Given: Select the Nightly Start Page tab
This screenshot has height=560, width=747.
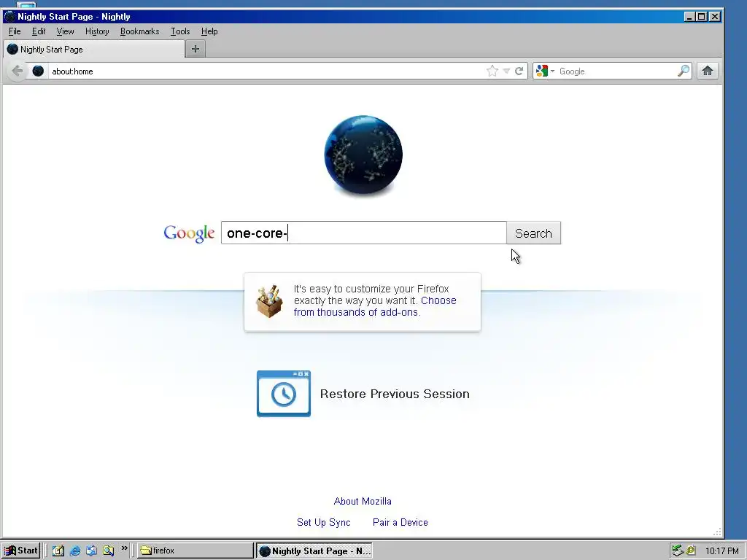Looking at the screenshot, I should (x=94, y=49).
